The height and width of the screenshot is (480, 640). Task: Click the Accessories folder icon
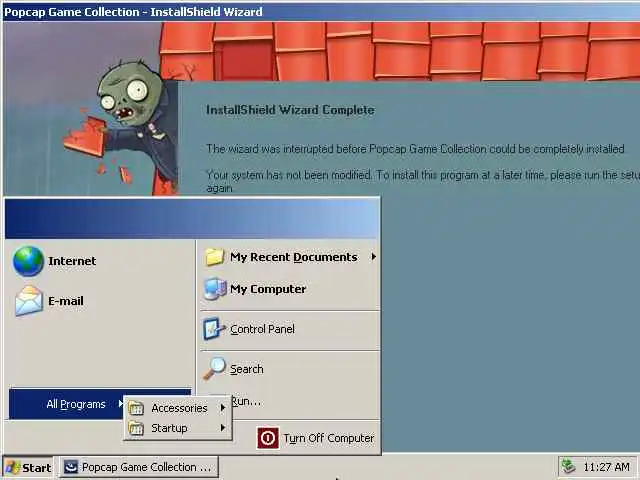click(136, 408)
